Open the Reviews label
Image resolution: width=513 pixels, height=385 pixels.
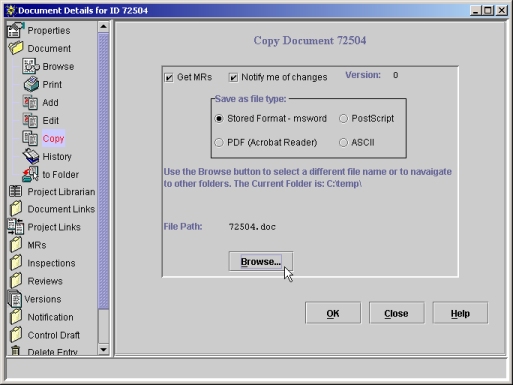tap(45, 281)
